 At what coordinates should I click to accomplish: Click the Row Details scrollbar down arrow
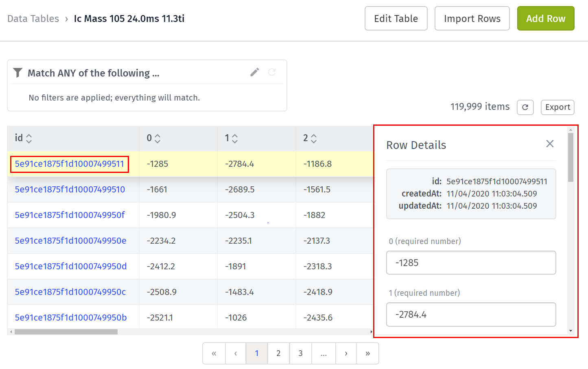pos(571,331)
